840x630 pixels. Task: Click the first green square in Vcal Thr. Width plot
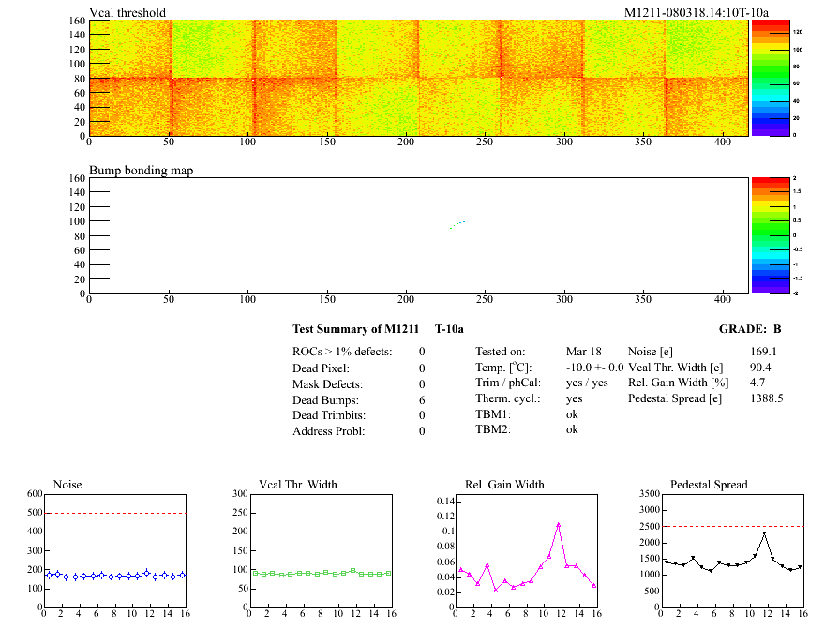pyautogui.click(x=254, y=572)
